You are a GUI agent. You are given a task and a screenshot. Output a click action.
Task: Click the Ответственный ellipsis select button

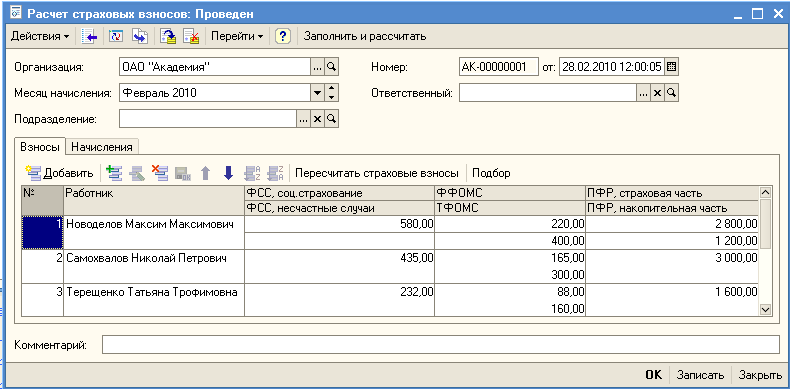click(x=643, y=93)
